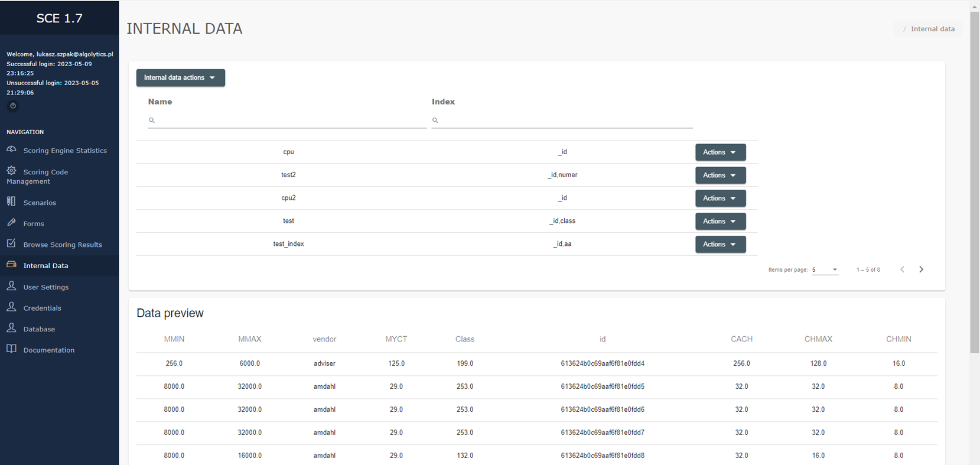Click the Scoring Engine Statistics icon
The width and height of the screenshot is (980, 465).
coord(11,149)
